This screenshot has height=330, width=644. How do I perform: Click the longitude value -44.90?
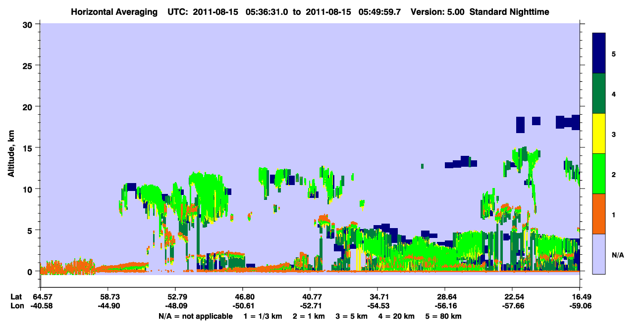[x=108, y=306]
